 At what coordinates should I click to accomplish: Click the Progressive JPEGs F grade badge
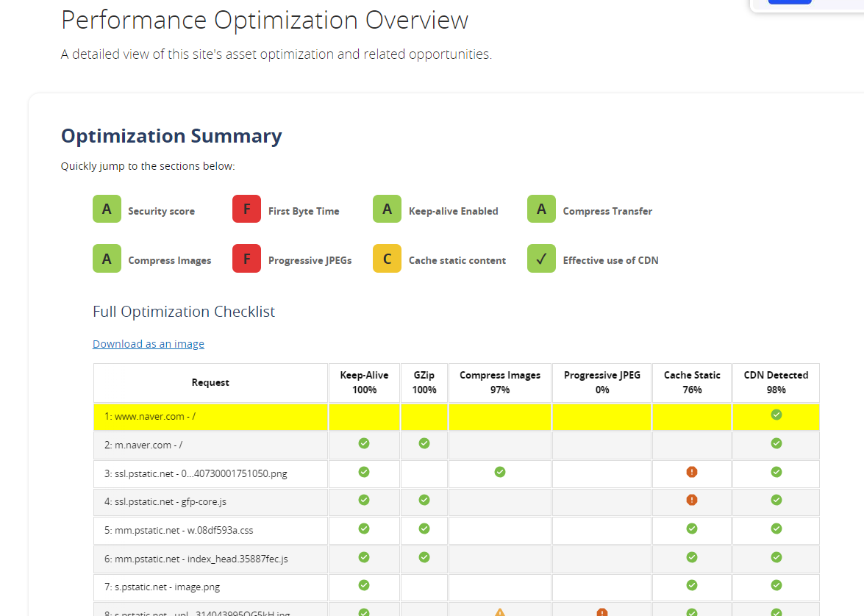coord(247,259)
